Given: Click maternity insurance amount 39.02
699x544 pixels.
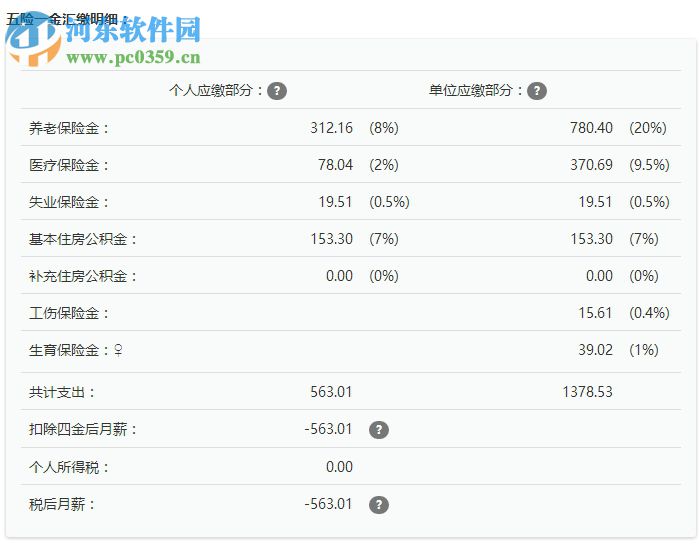Looking at the screenshot, I should [595, 350].
